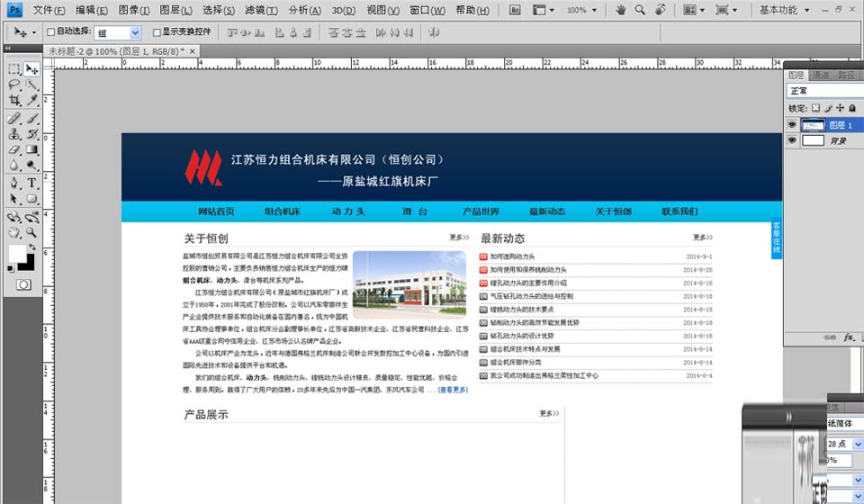Click the fx layer style icon

point(848,337)
